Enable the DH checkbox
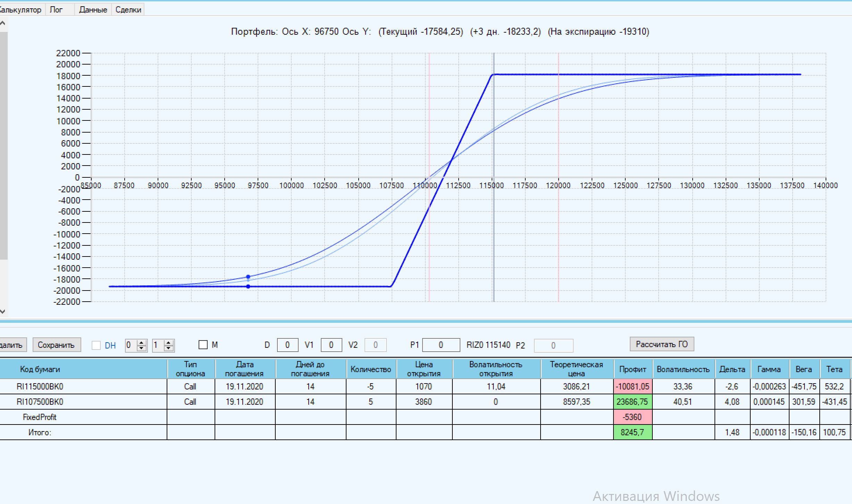Screen dimensions: 852x504 click(x=96, y=345)
